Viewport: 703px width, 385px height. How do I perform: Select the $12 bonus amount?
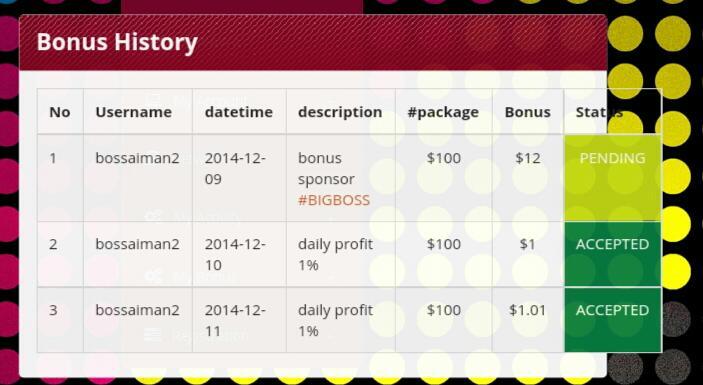coord(528,158)
